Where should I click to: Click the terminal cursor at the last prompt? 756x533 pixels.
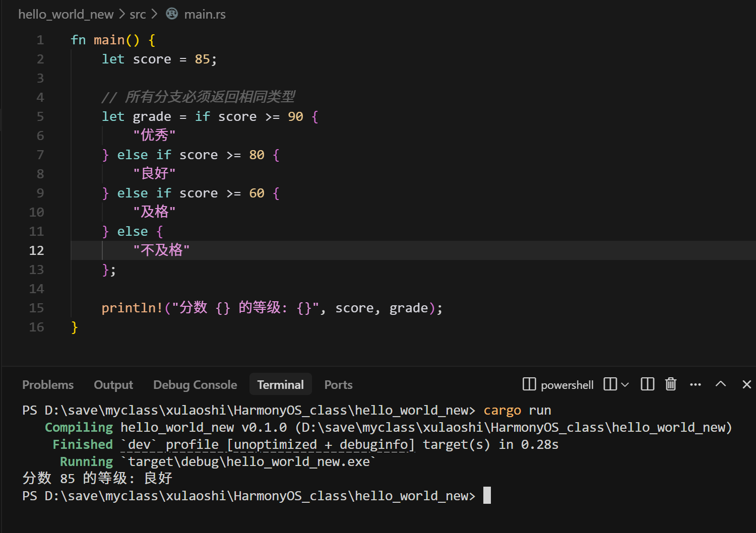click(x=487, y=495)
